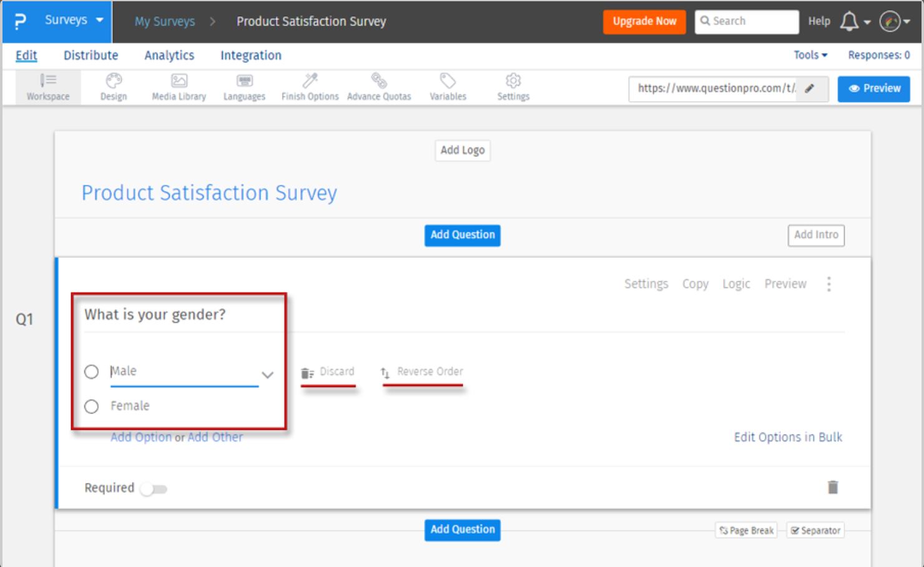Open the Analytics tab
This screenshot has height=567, width=924.
pyautogui.click(x=169, y=55)
